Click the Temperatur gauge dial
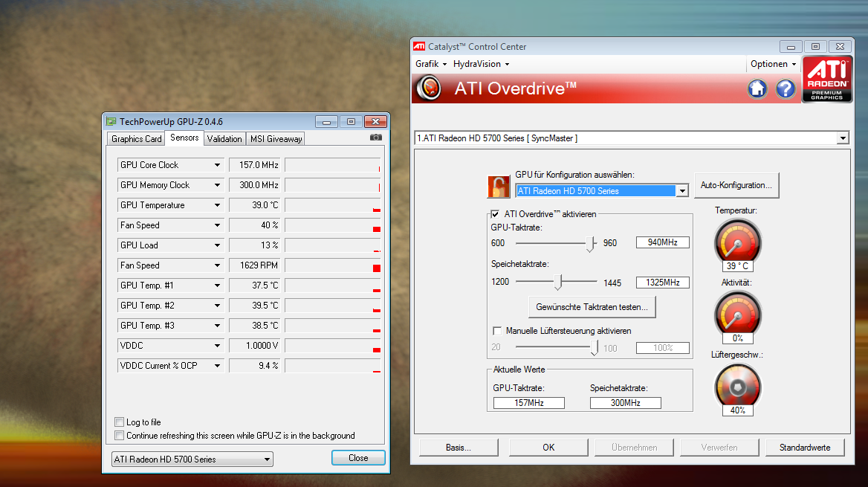868x487 pixels. [737, 242]
